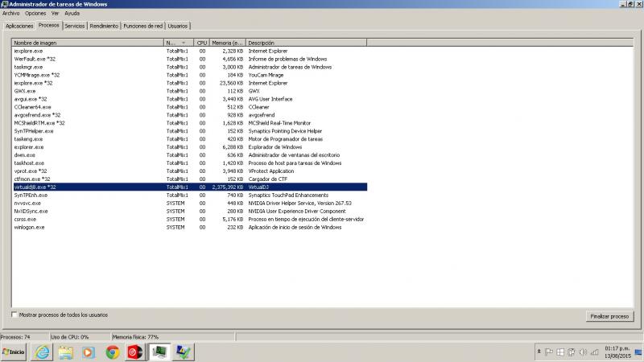This screenshot has height=362, width=644.
Task: Select the taskeng.exe process row
Action: [x=190, y=139]
